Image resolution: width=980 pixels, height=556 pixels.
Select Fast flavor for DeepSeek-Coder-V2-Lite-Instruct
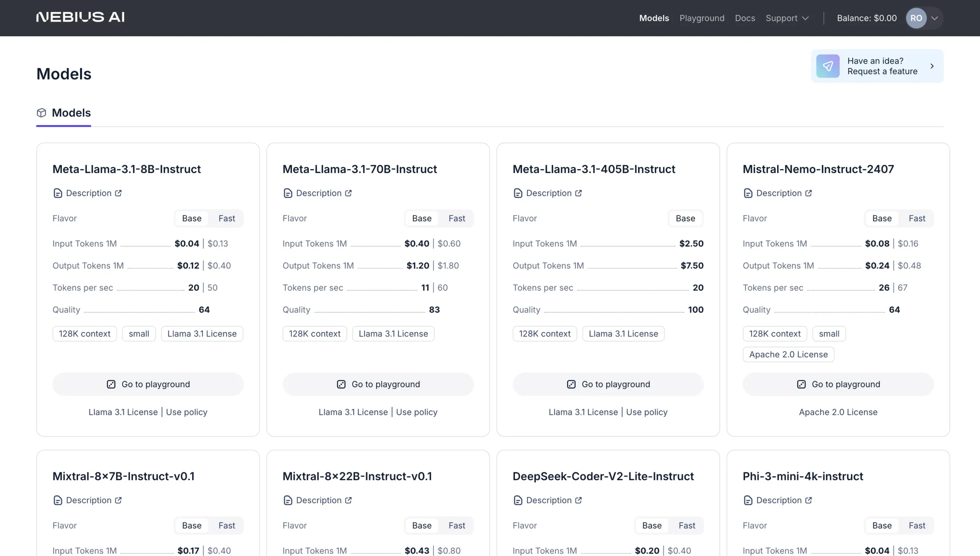click(687, 526)
